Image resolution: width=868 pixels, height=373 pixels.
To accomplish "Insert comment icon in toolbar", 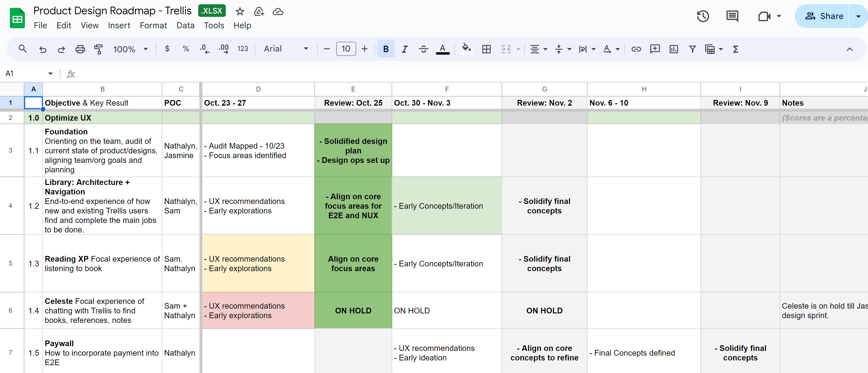I will tap(655, 49).
